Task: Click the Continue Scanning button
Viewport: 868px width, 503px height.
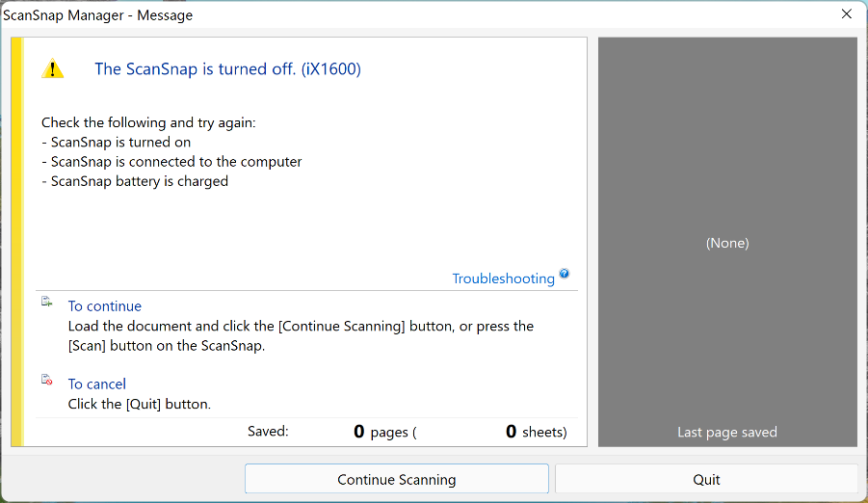Action: pyautogui.click(x=396, y=479)
